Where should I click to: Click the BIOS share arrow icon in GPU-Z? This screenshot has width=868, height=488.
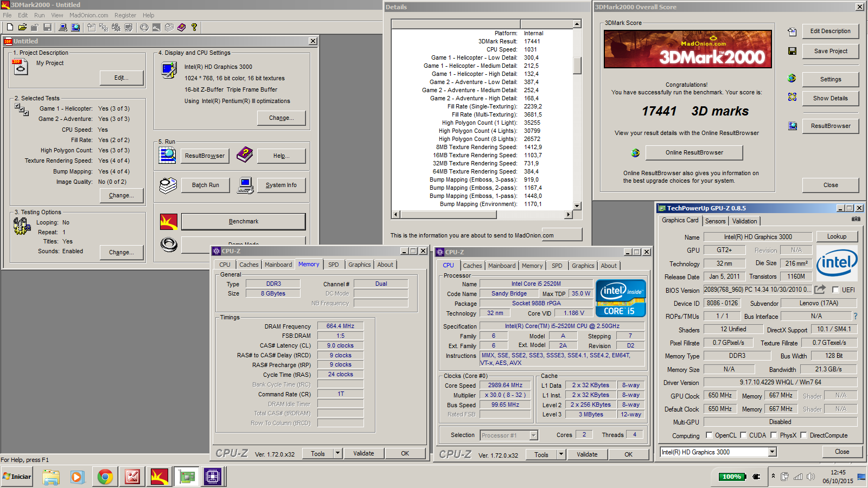point(820,290)
